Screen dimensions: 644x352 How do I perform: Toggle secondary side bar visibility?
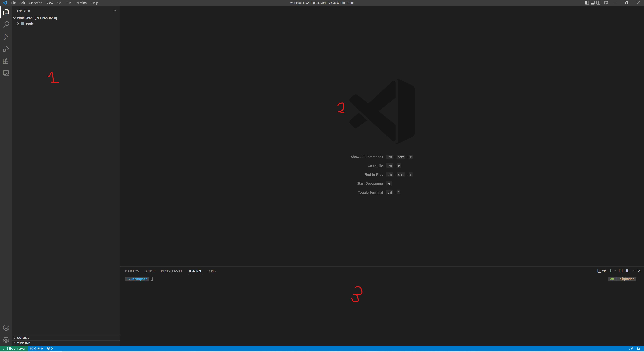[x=598, y=3]
